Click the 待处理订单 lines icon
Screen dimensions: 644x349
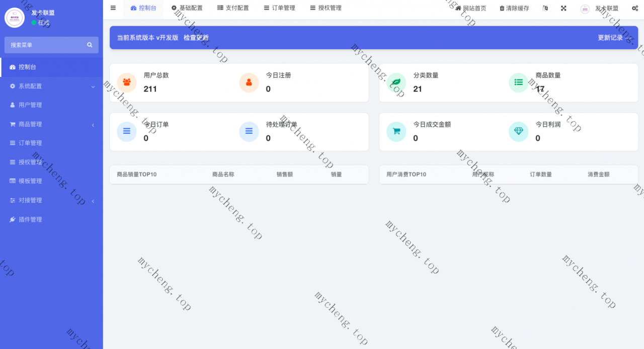tap(249, 131)
